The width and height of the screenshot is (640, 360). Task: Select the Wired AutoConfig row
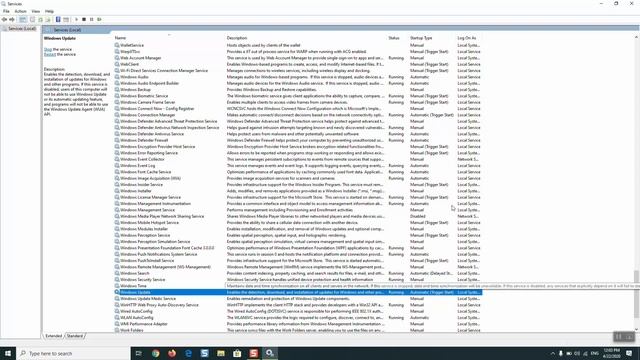coord(298,311)
